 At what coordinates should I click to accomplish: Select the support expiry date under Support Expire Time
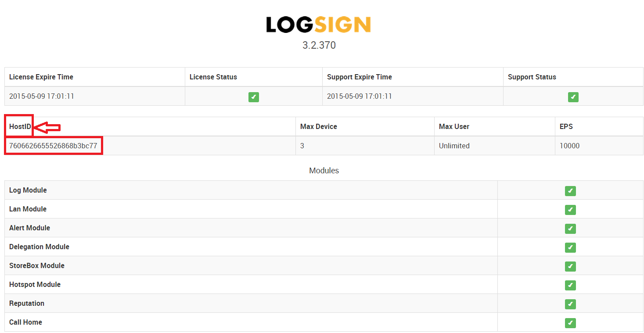360,96
